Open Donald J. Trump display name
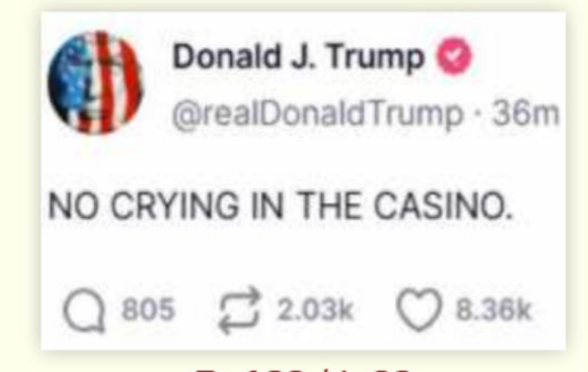The width and height of the screenshot is (588, 372). 298,57
